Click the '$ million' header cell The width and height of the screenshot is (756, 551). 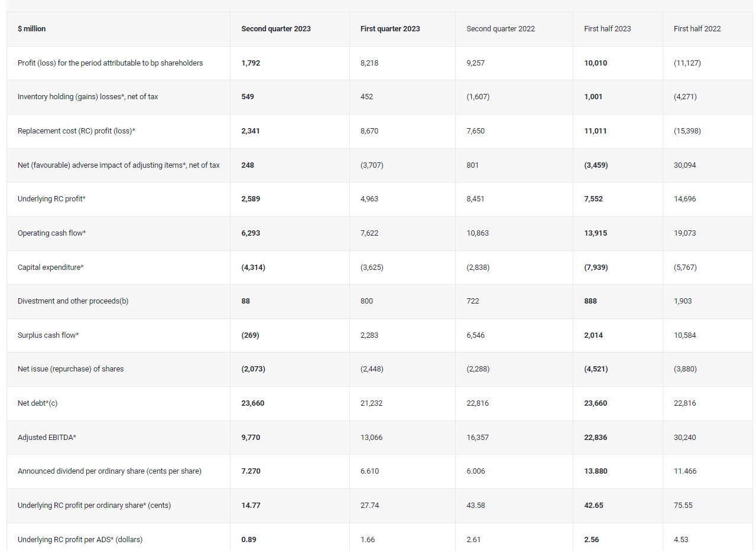pos(32,29)
